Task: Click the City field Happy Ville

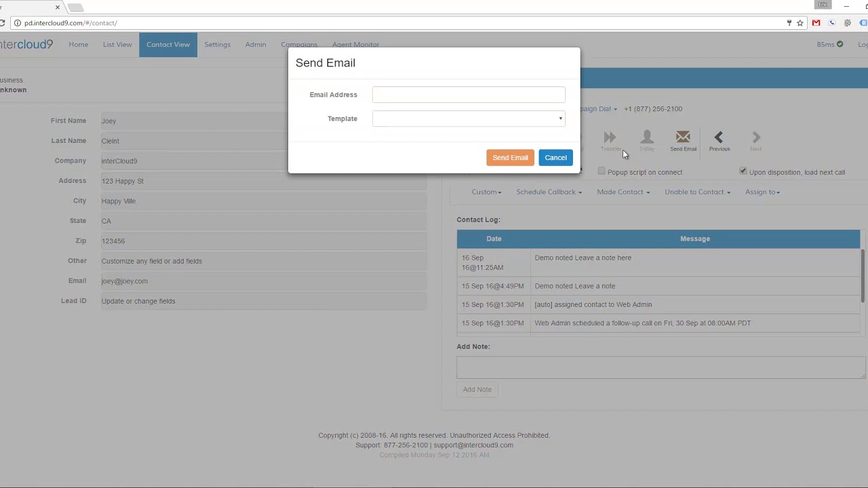Action: (264, 201)
